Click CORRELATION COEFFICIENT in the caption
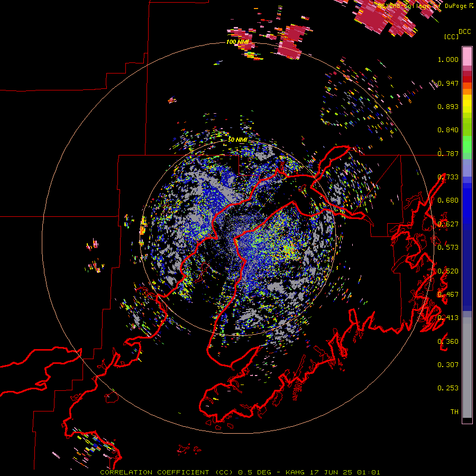The width and height of the screenshot is (476, 476). pyautogui.click(x=154, y=472)
